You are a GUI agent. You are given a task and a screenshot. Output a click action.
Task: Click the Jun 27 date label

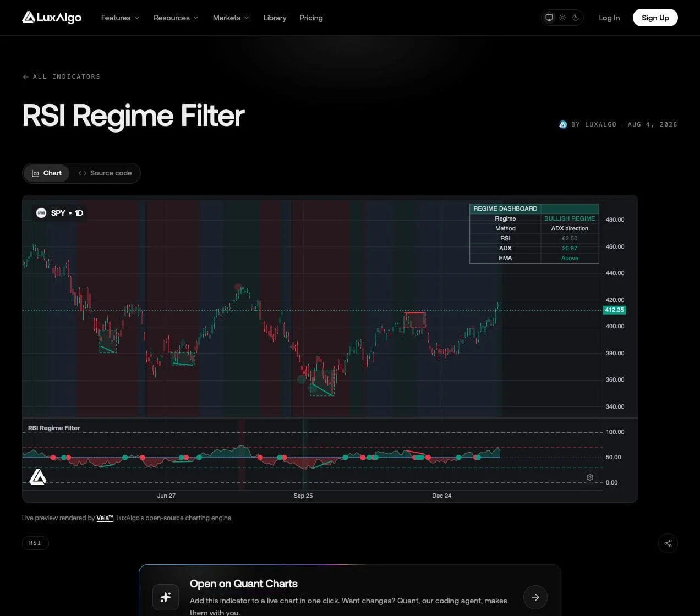tap(166, 496)
